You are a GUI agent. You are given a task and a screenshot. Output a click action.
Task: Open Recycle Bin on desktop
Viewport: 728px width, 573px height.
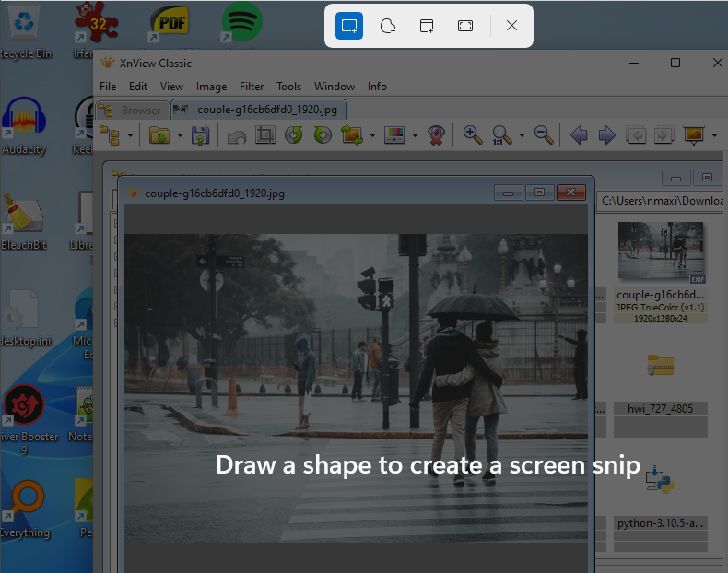24,31
